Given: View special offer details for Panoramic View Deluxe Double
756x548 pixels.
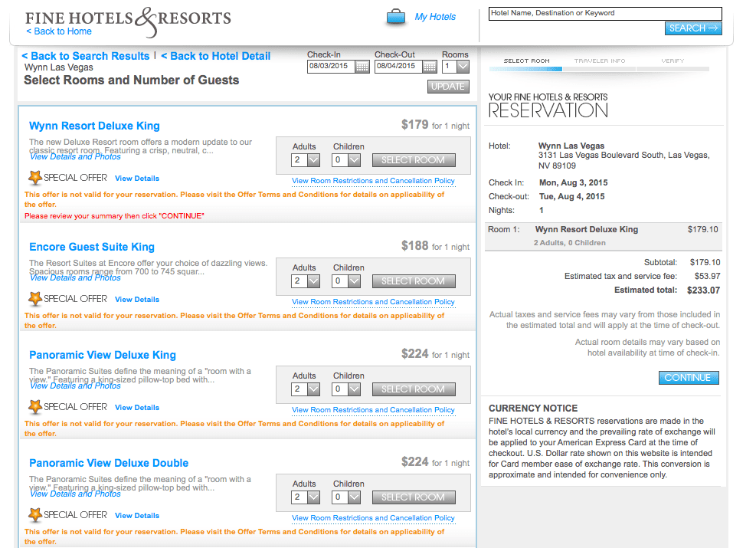Looking at the screenshot, I should click(x=137, y=516).
